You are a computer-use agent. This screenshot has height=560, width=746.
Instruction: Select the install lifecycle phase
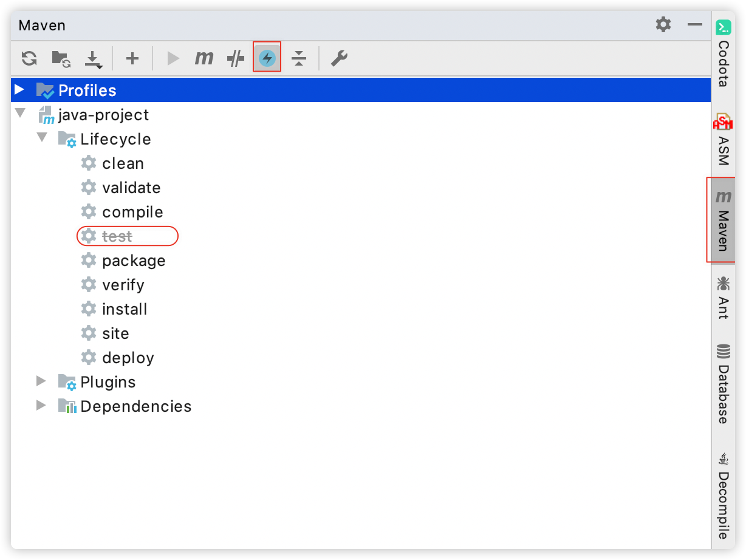point(125,309)
